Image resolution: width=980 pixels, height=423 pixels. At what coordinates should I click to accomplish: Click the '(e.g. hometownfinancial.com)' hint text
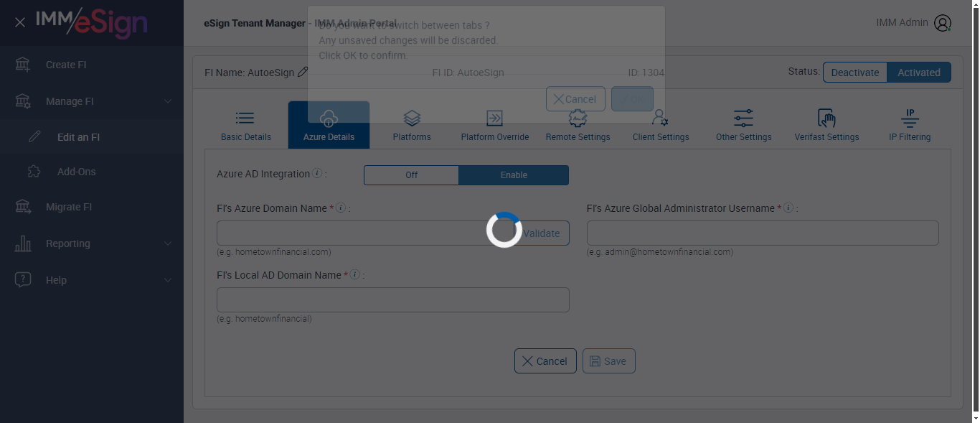(x=274, y=252)
